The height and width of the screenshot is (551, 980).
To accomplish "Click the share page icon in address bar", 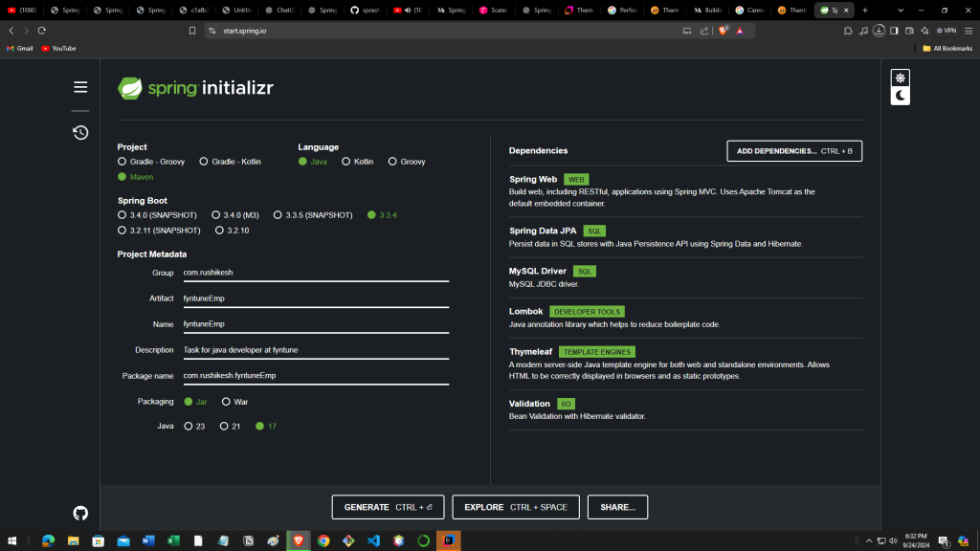I will pyautogui.click(x=704, y=31).
